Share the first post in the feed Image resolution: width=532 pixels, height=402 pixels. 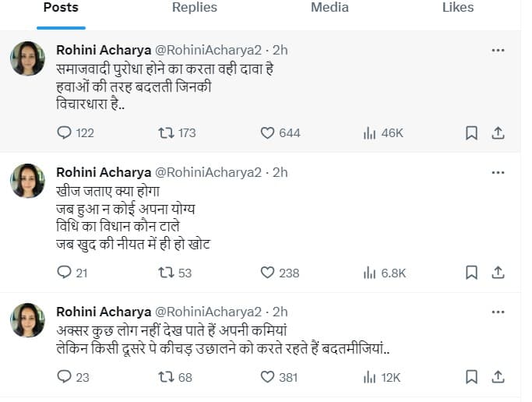[499, 133]
